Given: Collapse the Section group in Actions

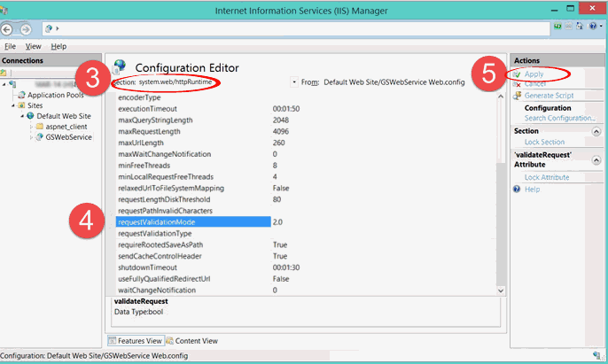Looking at the screenshot, I should (x=595, y=131).
